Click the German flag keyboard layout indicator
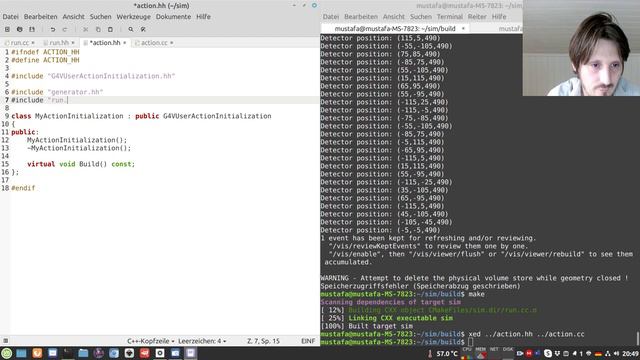Image resolution: width=640 pixels, height=360 pixels. (x=598, y=353)
